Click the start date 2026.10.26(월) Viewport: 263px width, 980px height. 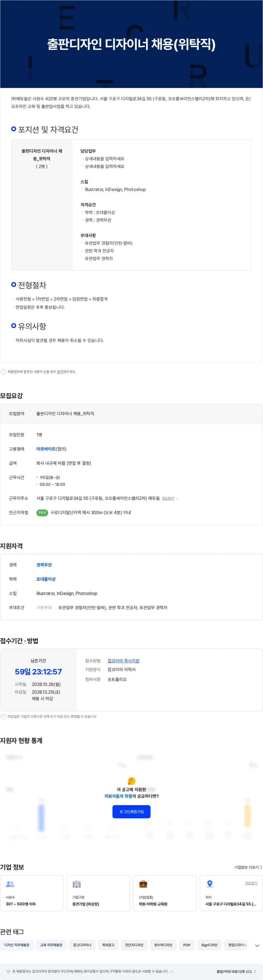pos(46,684)
